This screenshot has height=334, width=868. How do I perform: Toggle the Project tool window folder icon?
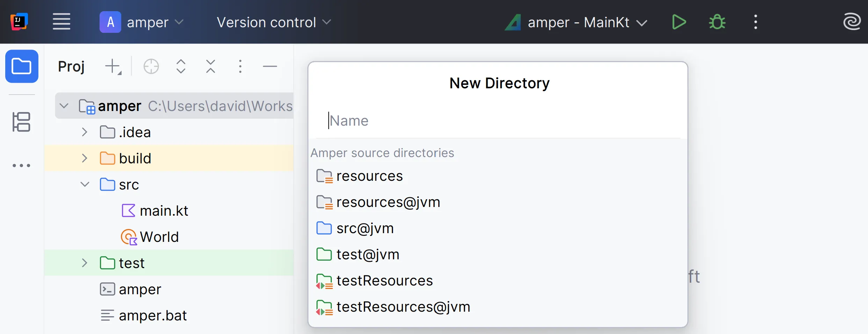22,66
